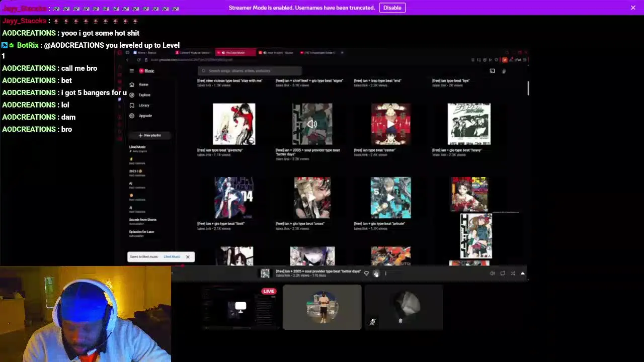This screenshot has height=362, width=644.
Task: Open three-dot menu in player bar
Action: (x=385, y=274)
